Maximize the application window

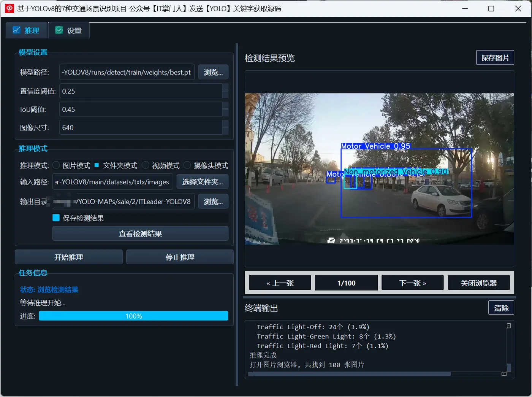coord(491,8)
